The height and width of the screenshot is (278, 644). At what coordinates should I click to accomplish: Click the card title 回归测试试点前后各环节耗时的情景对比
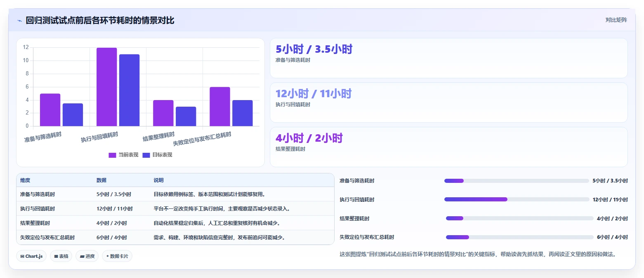[x=100, y=20]
